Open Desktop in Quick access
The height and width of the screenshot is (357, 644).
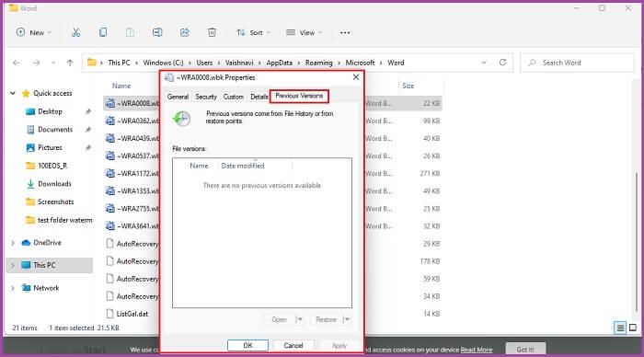coord(50,111)
